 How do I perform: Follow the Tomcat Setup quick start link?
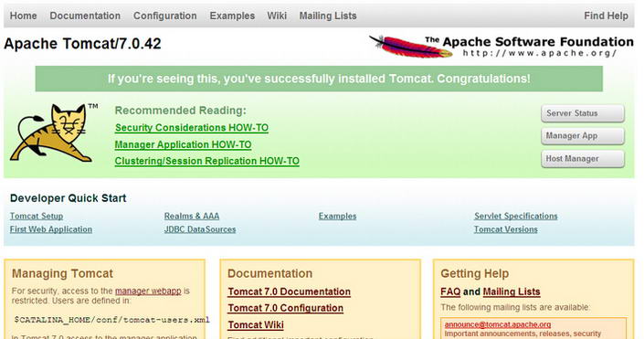coord(37,217)
